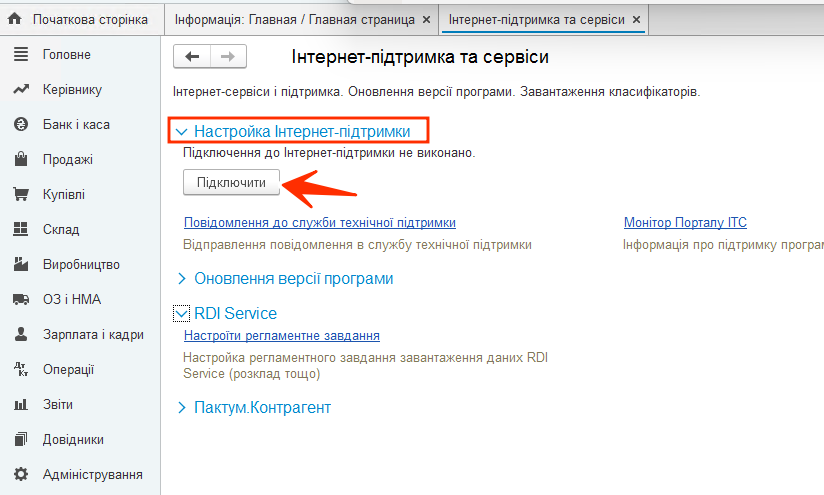Image resolution: width=824 pixels, height=495 pixels.
Task: Open Купівлі using the cart icon
Action: (20, 195)
